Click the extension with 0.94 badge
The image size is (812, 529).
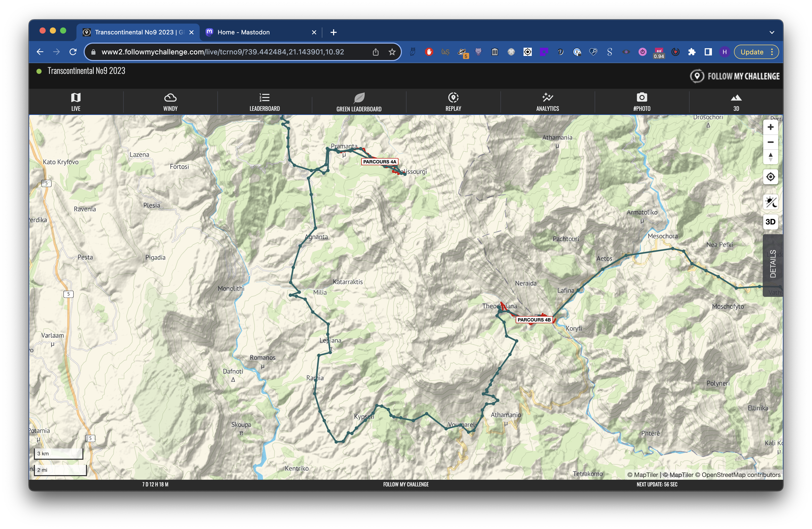coord(659,53)
